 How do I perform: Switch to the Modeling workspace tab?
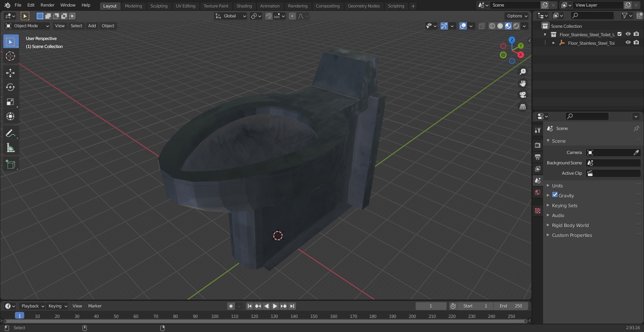133,6
